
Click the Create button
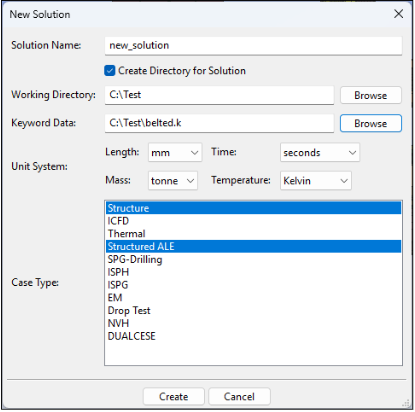coord(174,396)
